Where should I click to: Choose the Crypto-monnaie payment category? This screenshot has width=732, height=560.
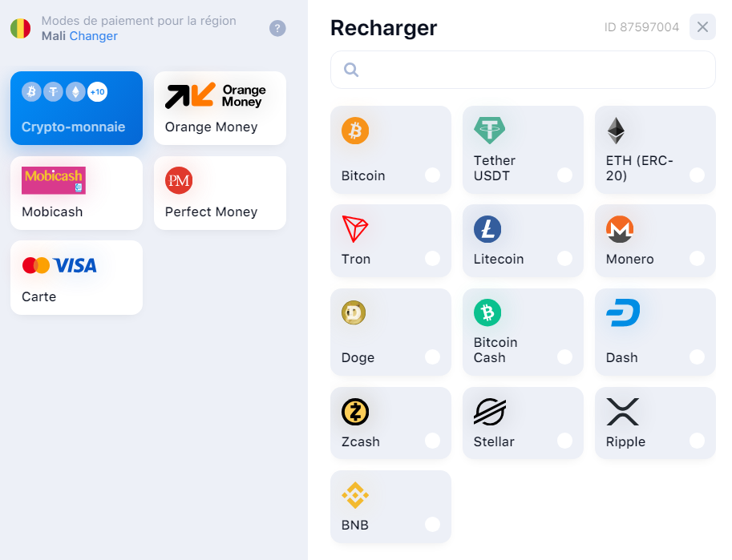76,108
